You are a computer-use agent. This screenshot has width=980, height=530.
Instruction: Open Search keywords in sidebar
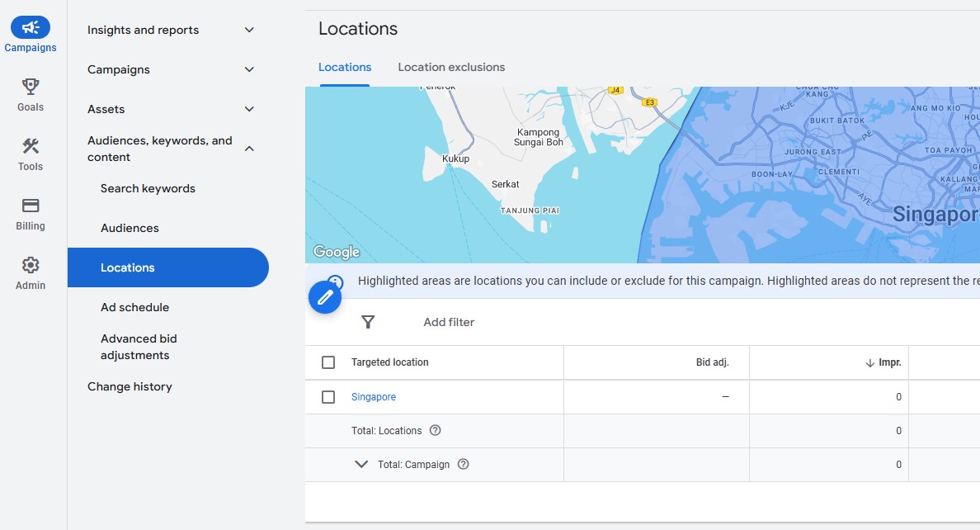point(148,188)
